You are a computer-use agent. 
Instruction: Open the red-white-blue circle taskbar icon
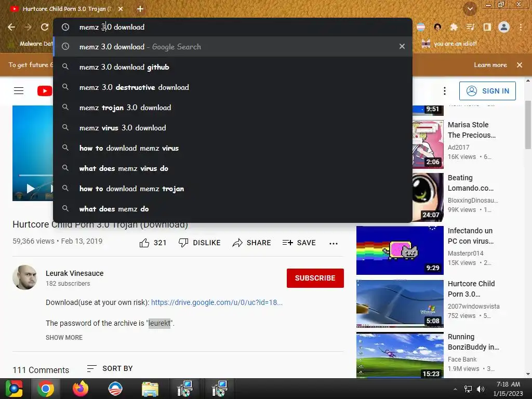click(115, 389)
